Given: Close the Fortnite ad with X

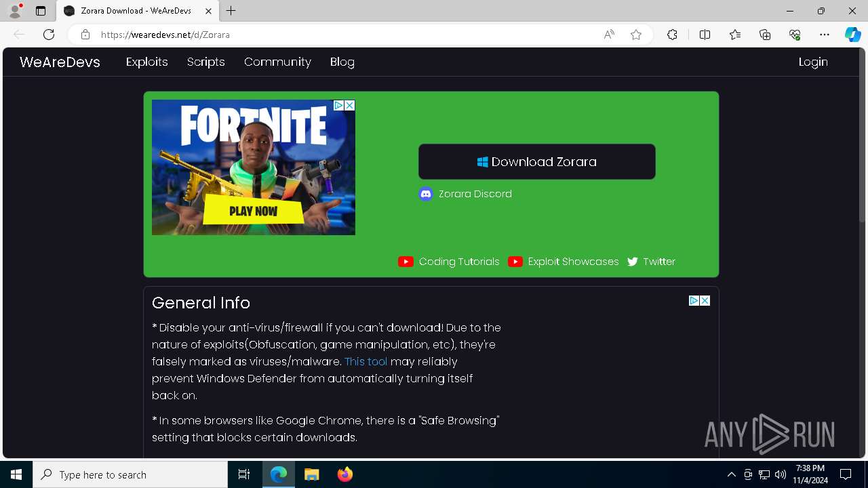Looking at the screenshot, I should click(x=350, y=105).
